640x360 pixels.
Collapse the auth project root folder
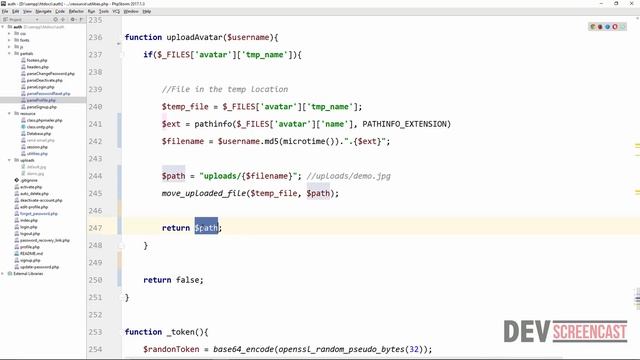(3, 27)
